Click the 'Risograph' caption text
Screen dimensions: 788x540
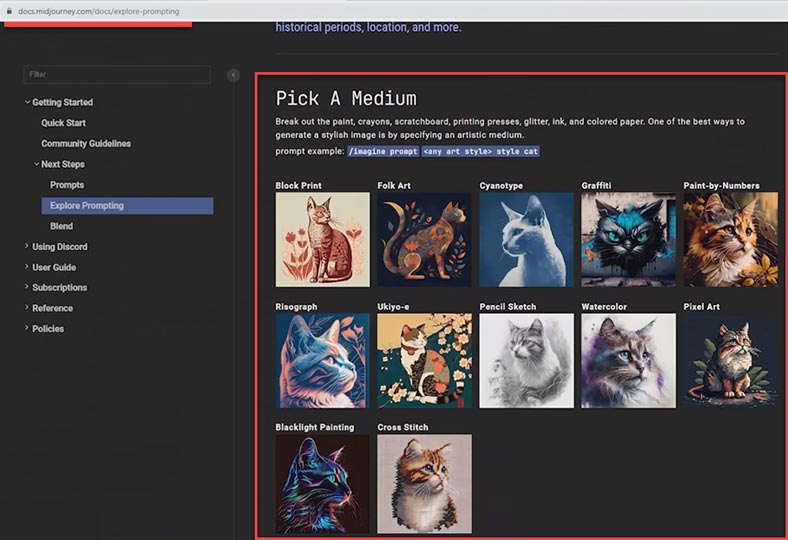pos(297,306)
